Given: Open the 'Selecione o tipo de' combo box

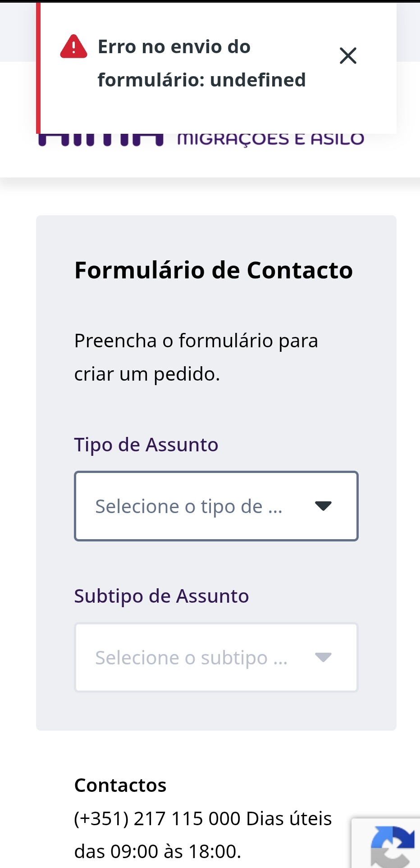Looking at the screenshot, I should [x=189, y=506].
